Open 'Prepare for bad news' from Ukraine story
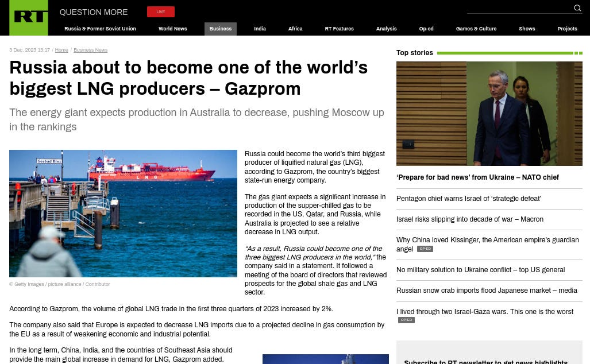The image size is (590, 364). (x=477, y=177)
